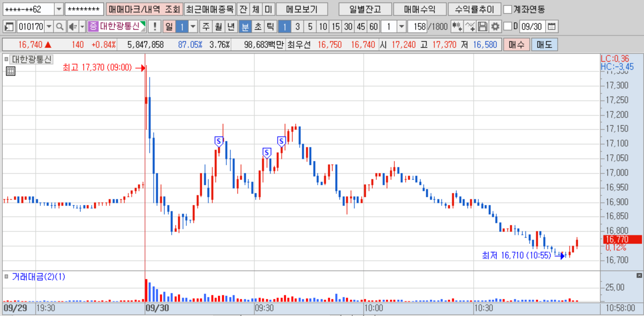Viewport: 644px width, 316px height.
Task: Click the 매매수익 button
Action: (420, 9)
